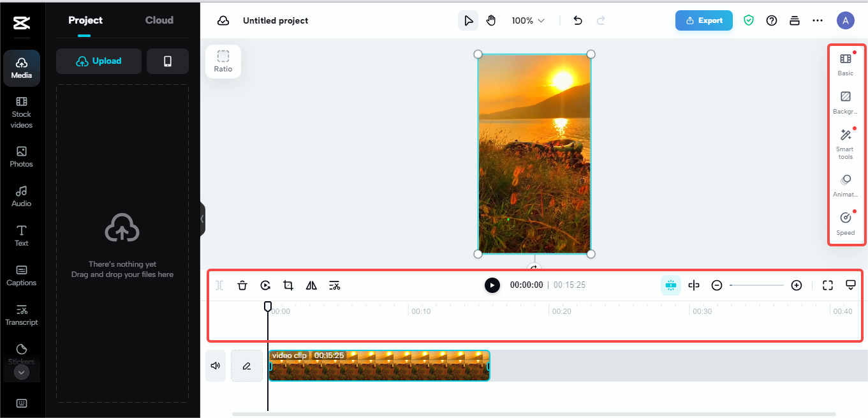The height and width of the screenshot is (418, 868).
Task: Select the video clip on timeline
Action: point(379,366)
